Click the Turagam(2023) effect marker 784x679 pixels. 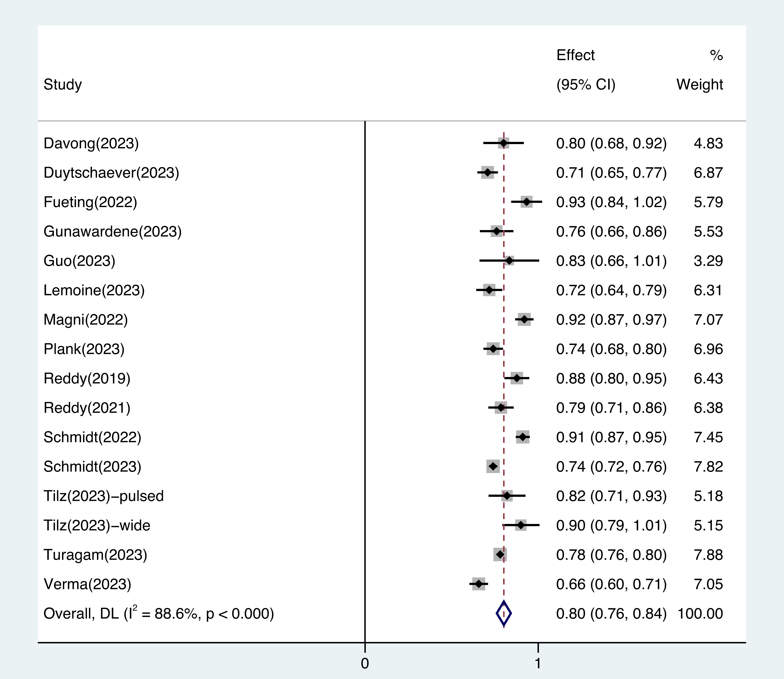pyautogui.click(x=500, y=555)
